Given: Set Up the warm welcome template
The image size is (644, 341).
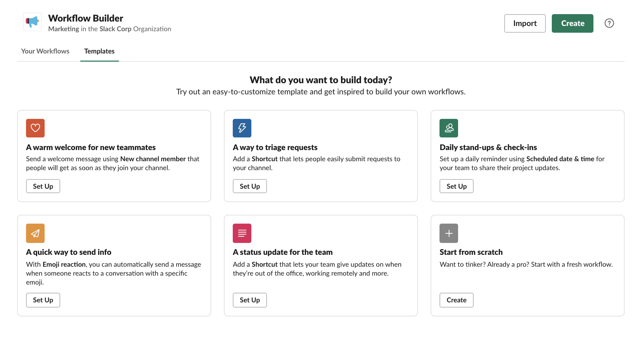Looking at the screenshot, I should pyautogui.click(x=43, y=186).
